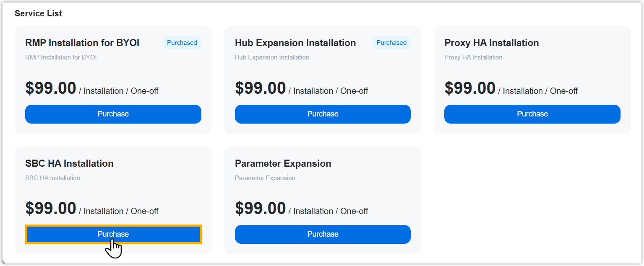Click the gray Hub Expansion Installation subtitle
This screenshot has height=266, width=644.
tap(272, 57)
